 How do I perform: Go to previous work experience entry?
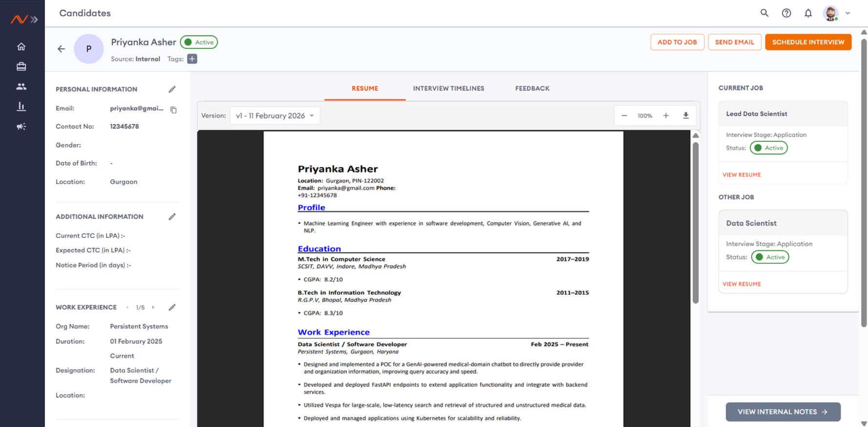[127, 307]
